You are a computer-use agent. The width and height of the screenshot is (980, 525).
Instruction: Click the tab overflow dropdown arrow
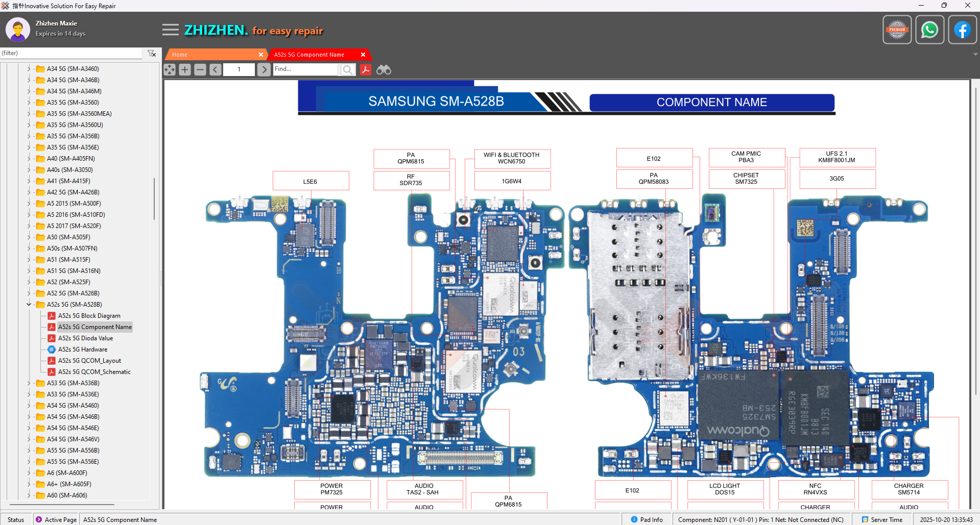point(975,54)
